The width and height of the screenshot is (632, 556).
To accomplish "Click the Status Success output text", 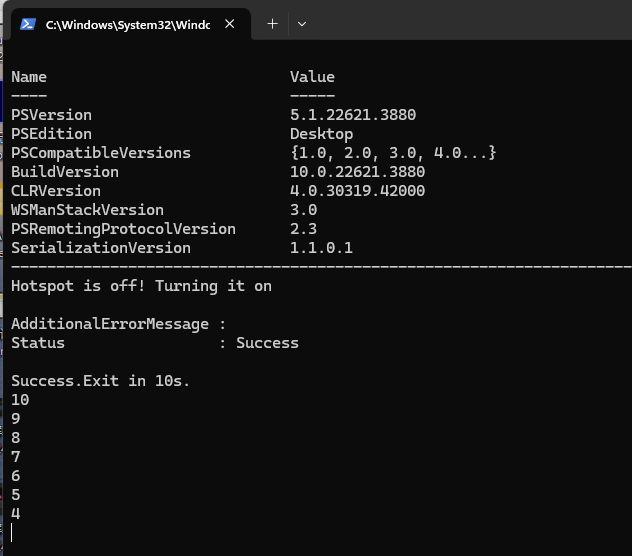I will click(x=267, y=343).
